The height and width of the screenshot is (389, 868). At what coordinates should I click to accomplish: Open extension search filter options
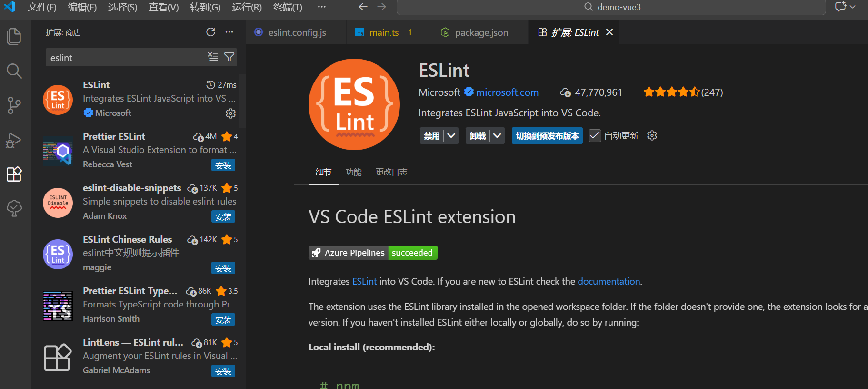click(x=229, y=57)
